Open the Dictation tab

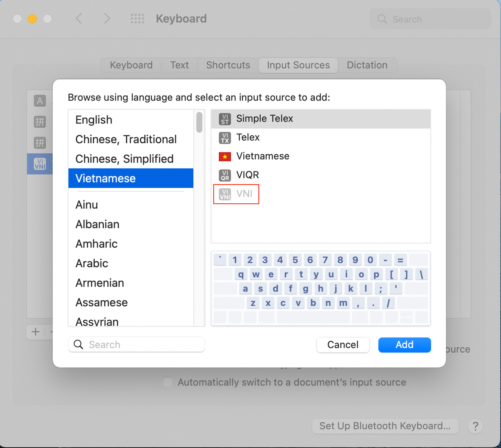pyautogui.click(x=367, y=65)
